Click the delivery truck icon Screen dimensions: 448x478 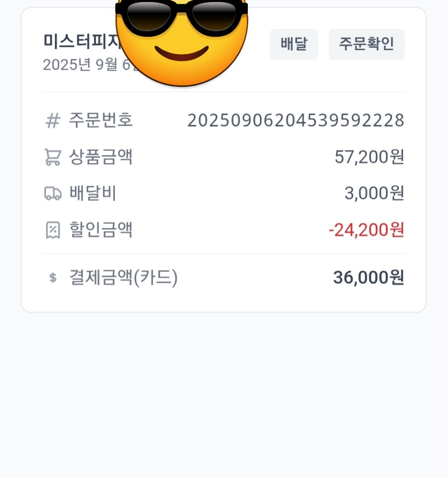pos(53,193)
